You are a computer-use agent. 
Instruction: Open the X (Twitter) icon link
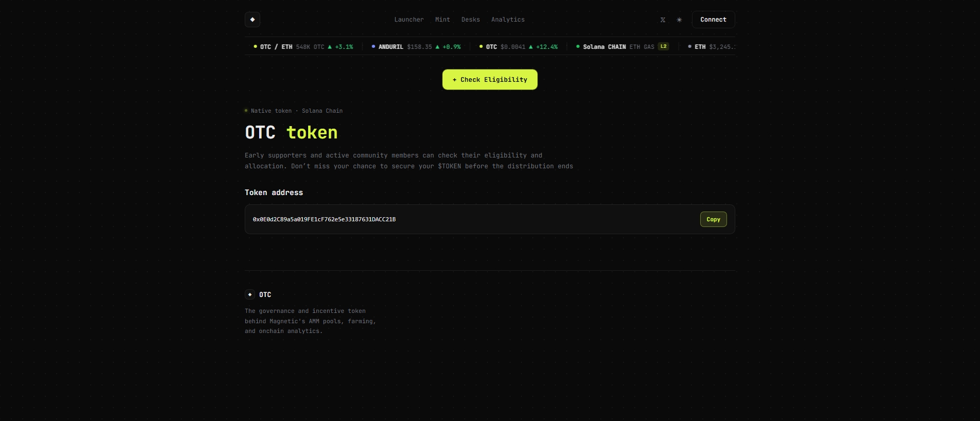[x=663, y=20]
